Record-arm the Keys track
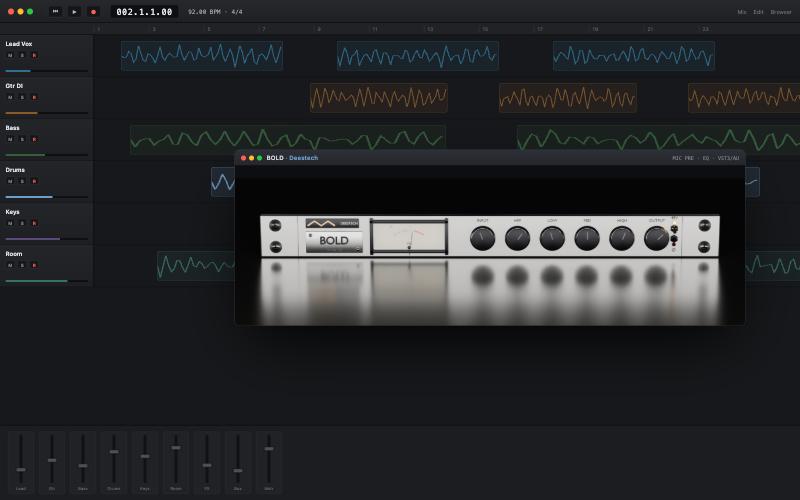The height and width of the screenshot is (500, 800). pos(34,223)
